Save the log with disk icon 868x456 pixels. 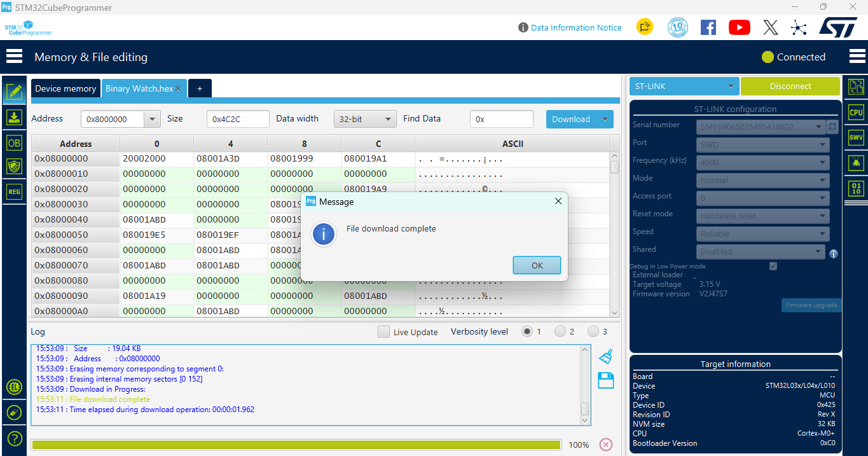pyautogui.click(x=605, y=380)
